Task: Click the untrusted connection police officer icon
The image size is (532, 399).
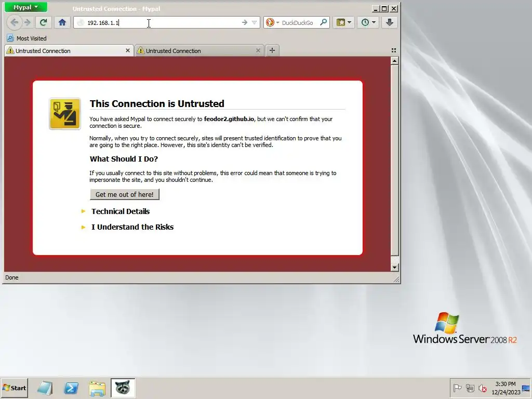Action: (65, 114)
